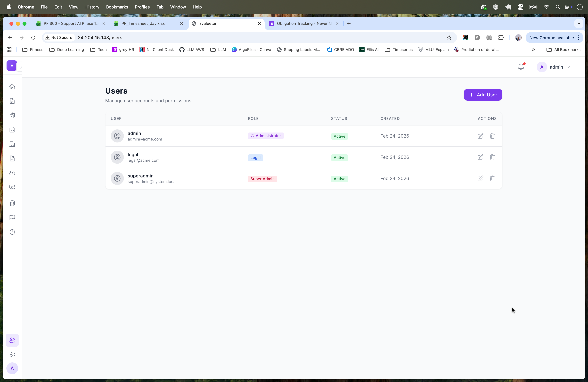Open the cloud upload sidebar icon

click(x=12, y=173)
